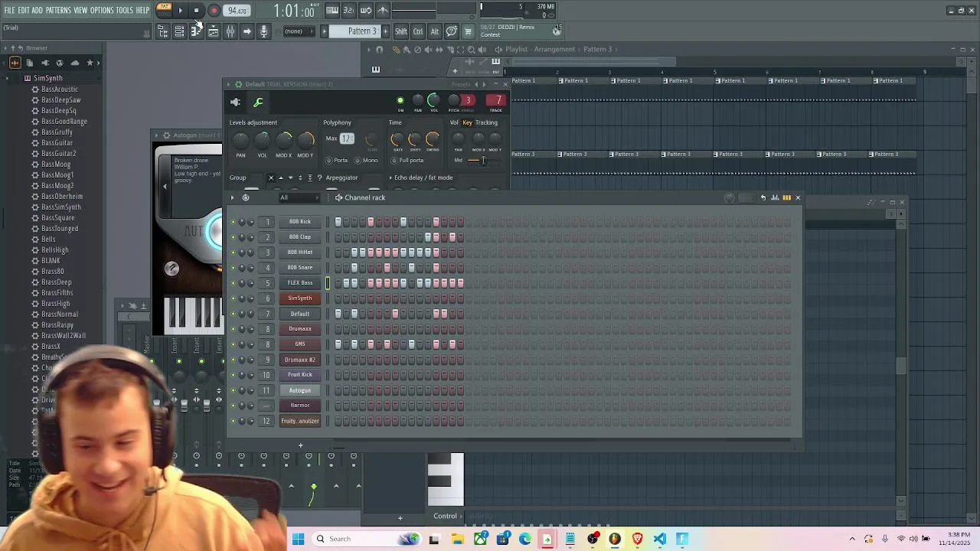Viewport: 980px width, 551px height.
Task: Click the wrench settings icon in Default plugin
Action: click(258, 103)
